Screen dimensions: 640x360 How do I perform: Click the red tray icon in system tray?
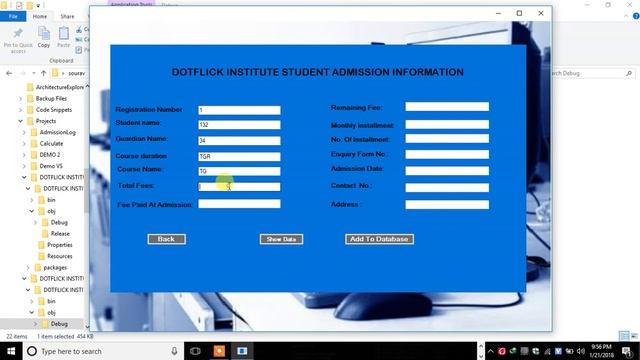click(502, 351)
